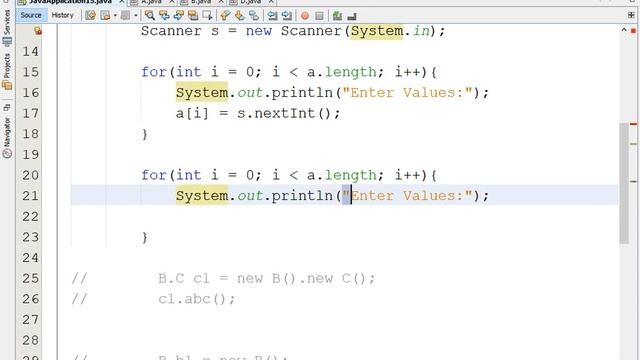This screenshot has width=640, height=360.
Task: Click the vertical scrollbar thumb
Action: tap(624, 183)
